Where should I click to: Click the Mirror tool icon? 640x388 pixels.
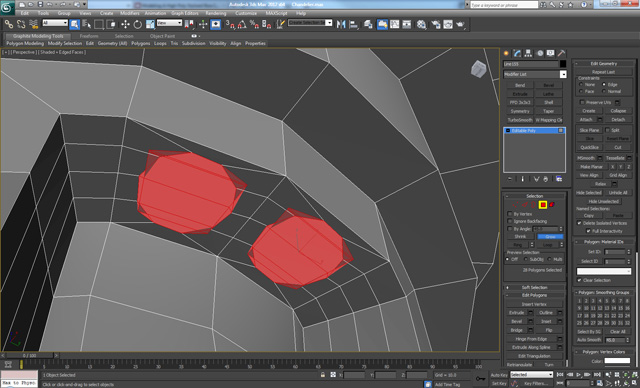click(x=341, y=24)
